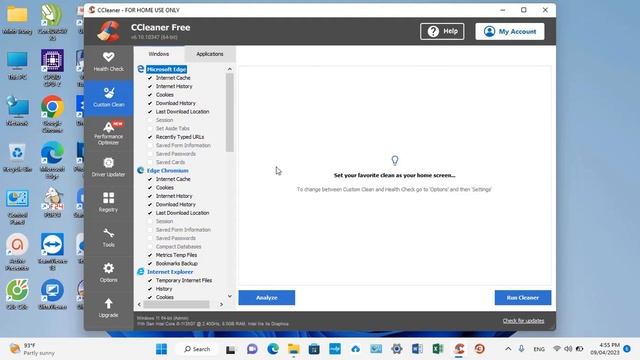
Task: Click the Analyze button
Action: (x=267, y=298)
